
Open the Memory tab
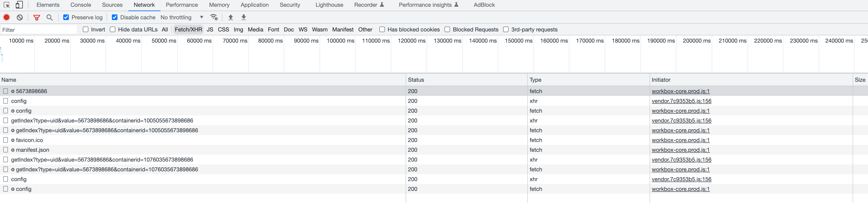click(219, 5)
